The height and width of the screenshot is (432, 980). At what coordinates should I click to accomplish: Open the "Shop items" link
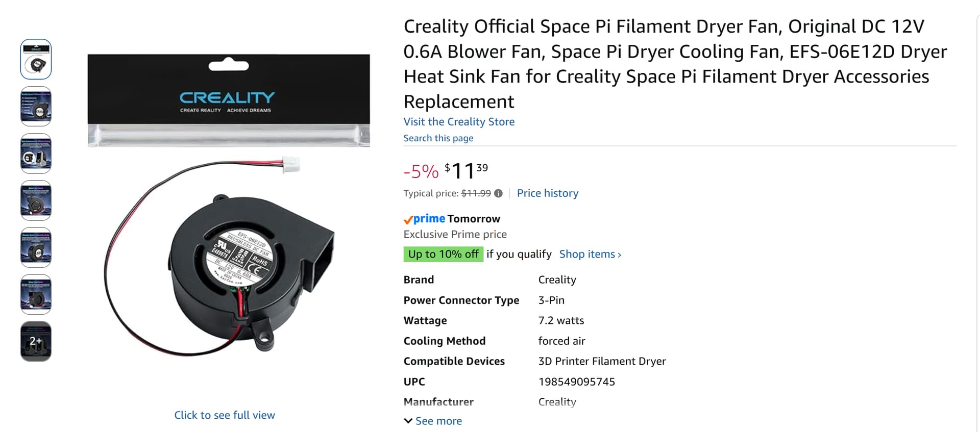tap(590, 254)
